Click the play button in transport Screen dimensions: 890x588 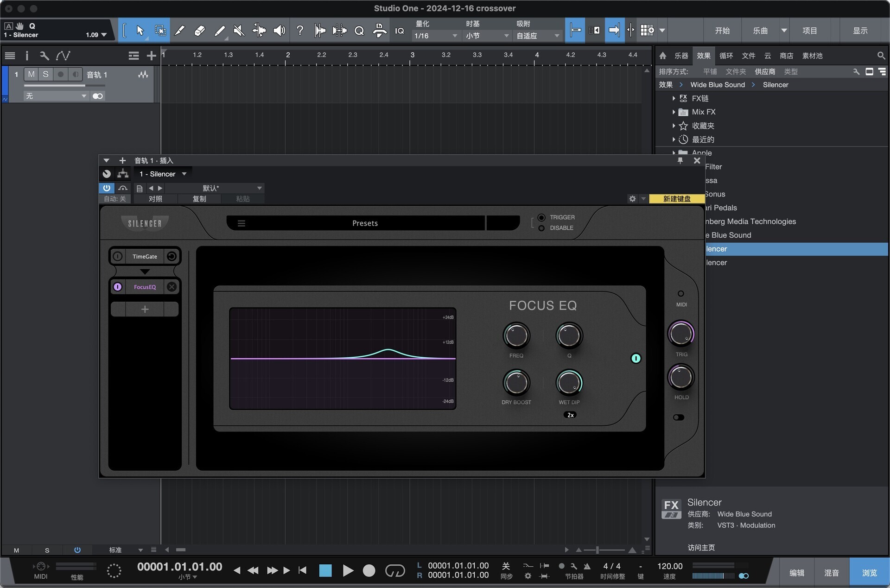tap(348, 570)
